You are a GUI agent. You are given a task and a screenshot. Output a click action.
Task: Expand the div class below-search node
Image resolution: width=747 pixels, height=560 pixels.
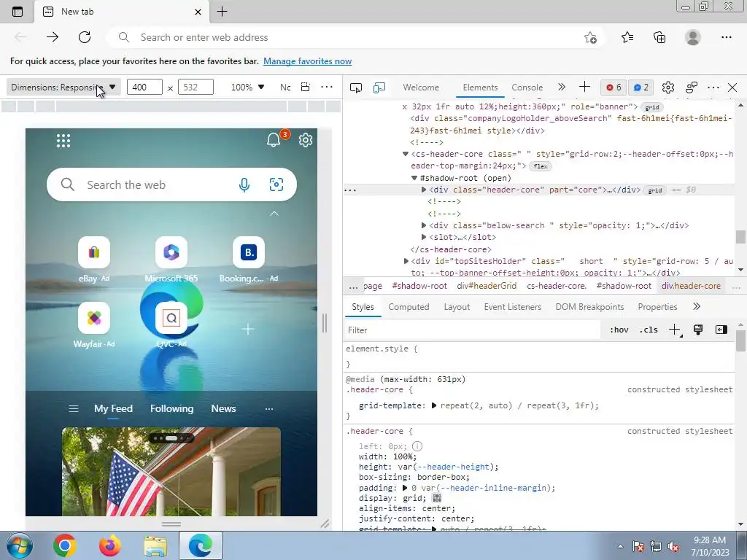424,225
